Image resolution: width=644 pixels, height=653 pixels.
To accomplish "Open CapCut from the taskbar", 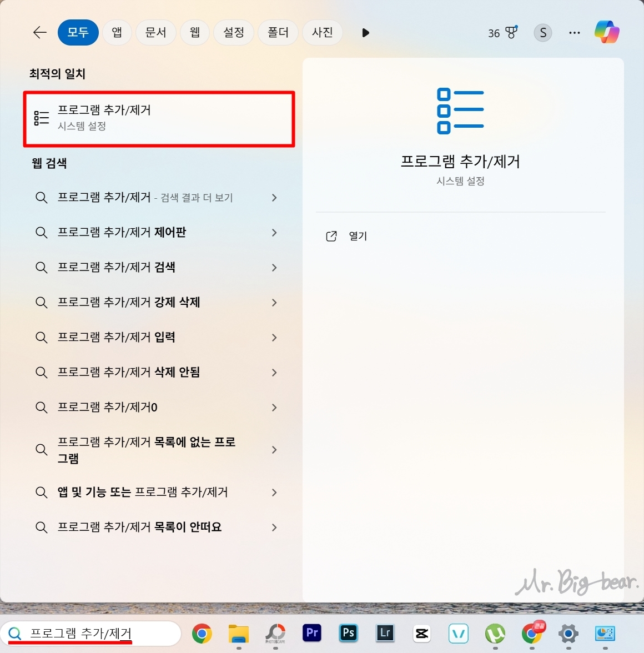I will coord(422,633).
